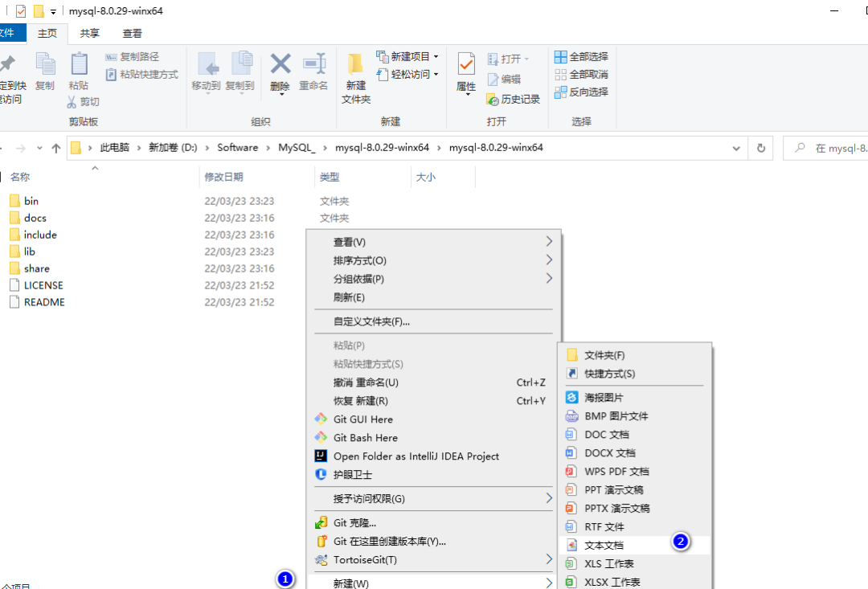The image size is (868, 589).
Task: Click Select none in ribbon
Action: [581, 74]
